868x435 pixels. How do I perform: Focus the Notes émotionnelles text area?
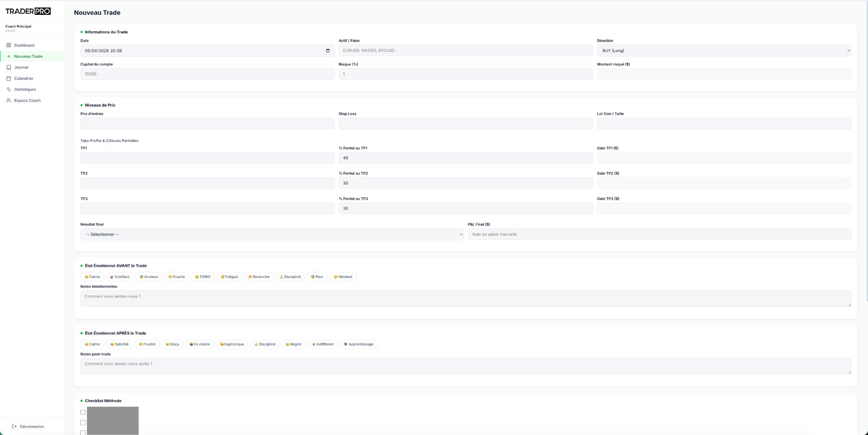click(x=465, y=298)
